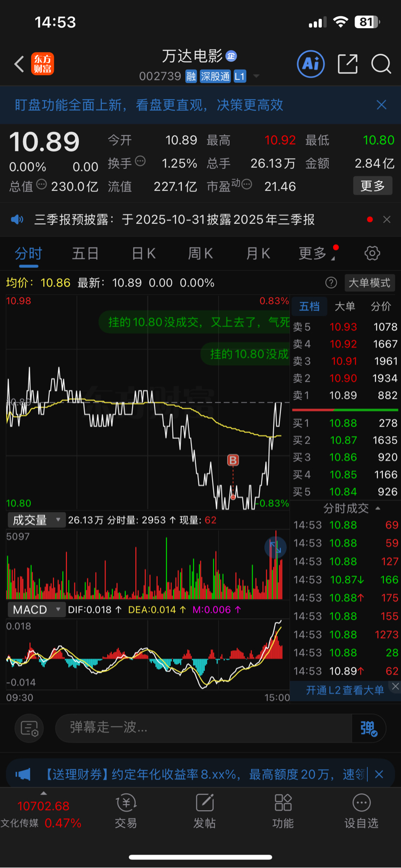Open the Ai assistant icon

coord(311,64)
